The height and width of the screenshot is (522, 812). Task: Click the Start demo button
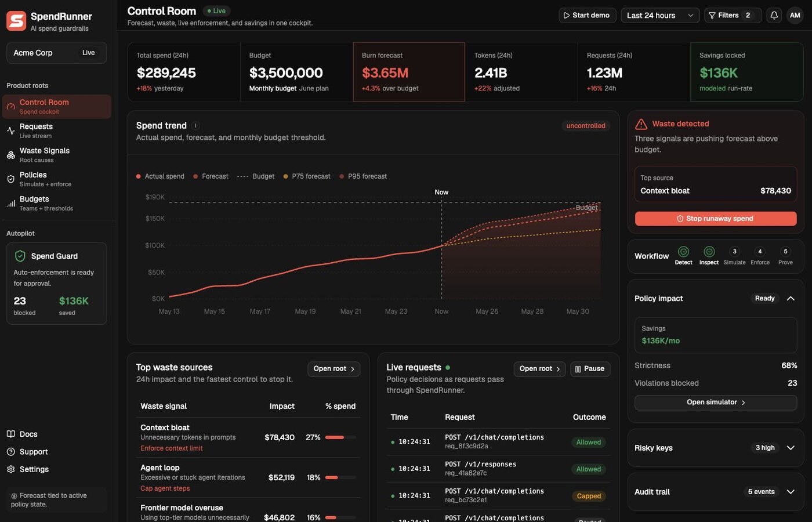pyautogui.click(x=587, y=16)
